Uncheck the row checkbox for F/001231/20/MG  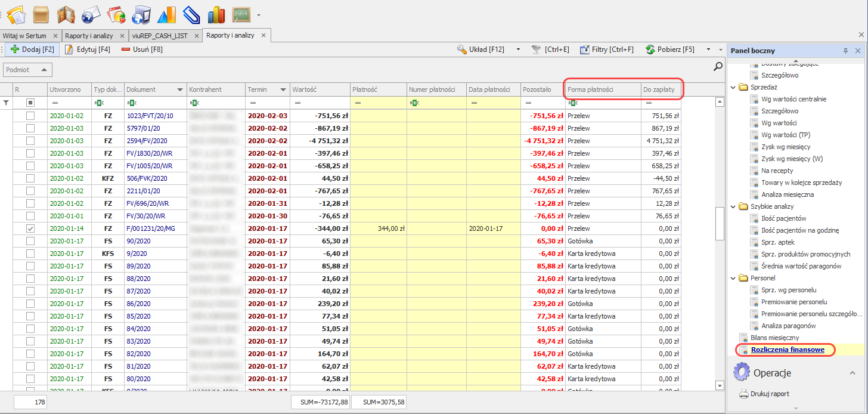[x=30, y=228]
